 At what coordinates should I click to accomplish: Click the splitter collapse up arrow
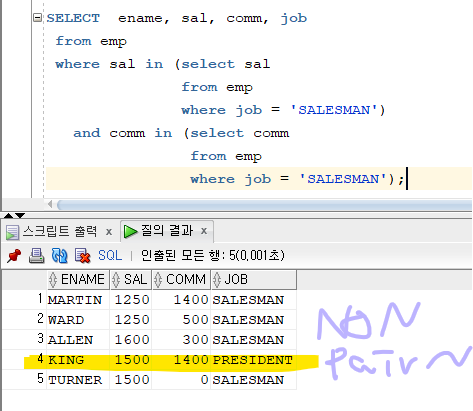[x=8, y=216]
